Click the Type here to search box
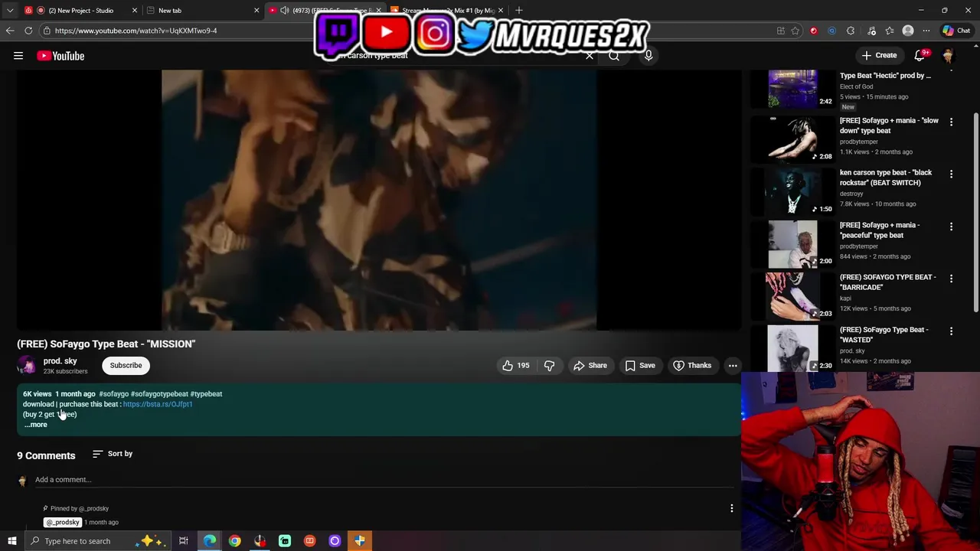980x551 pixels. (98, 541)
